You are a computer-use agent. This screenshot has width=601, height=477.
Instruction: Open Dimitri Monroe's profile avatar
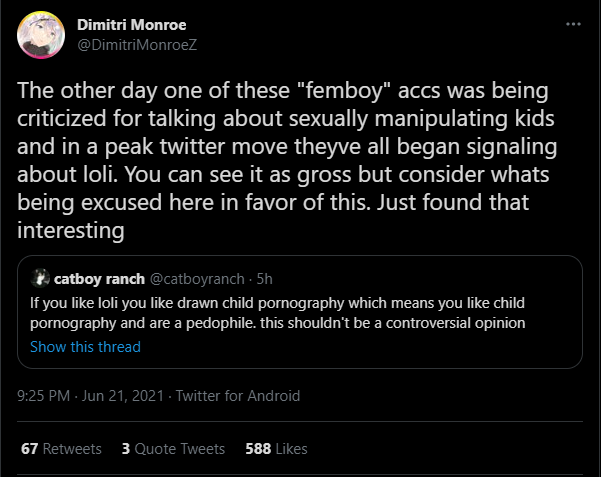tap(41, 35)
